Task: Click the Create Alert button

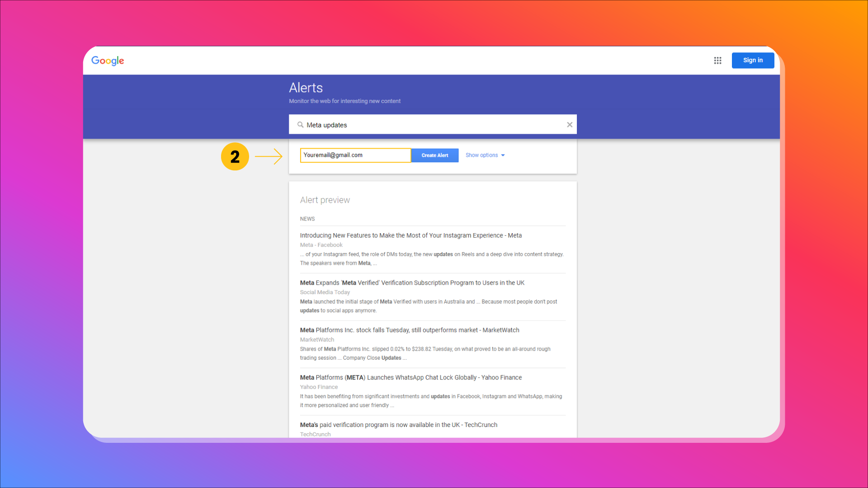Action: [434, 155]
